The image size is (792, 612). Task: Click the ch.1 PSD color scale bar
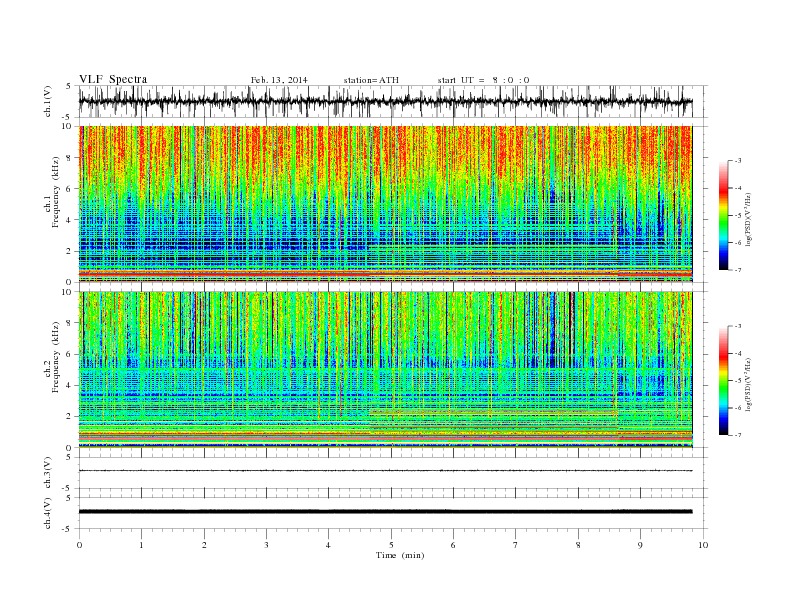pyautogui.click(x=723, y=215)
